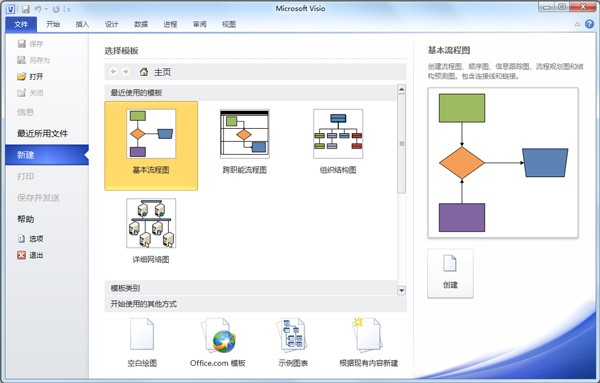Select the 跨职能流程图 template
Image resolution: width=600 pixels, height=383 pixels.
click(x=245, y=142)
